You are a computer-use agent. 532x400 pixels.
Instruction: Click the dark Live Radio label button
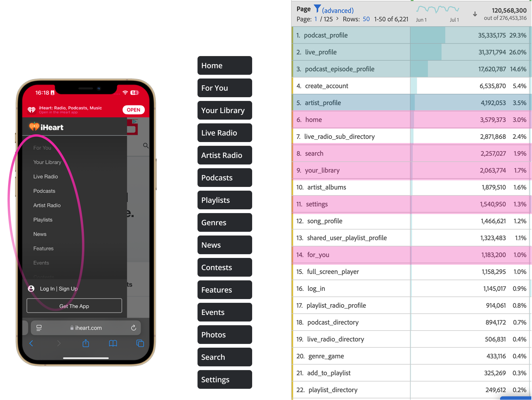(x=225, y=133)
